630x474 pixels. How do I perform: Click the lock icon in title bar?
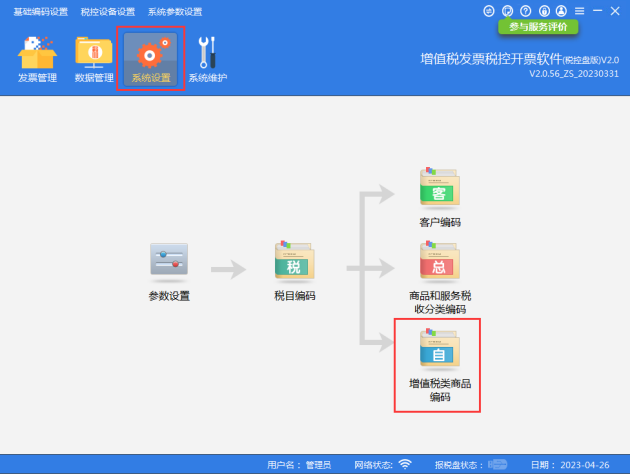tap(544, 11)
